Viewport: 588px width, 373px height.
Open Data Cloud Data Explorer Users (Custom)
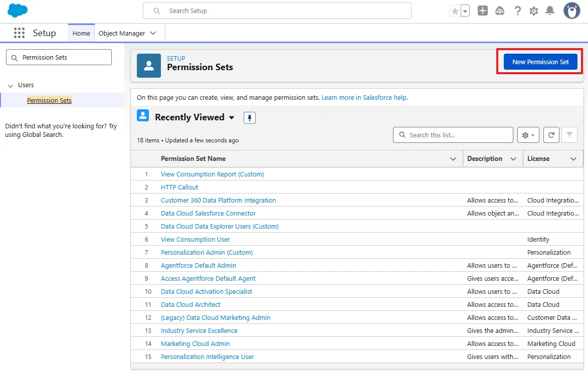point(220,227)
